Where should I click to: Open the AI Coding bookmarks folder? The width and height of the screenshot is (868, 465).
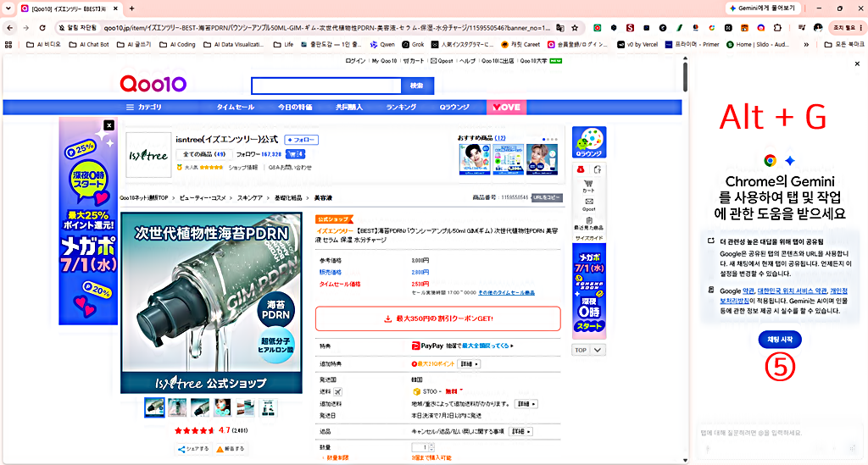point(178,44)
